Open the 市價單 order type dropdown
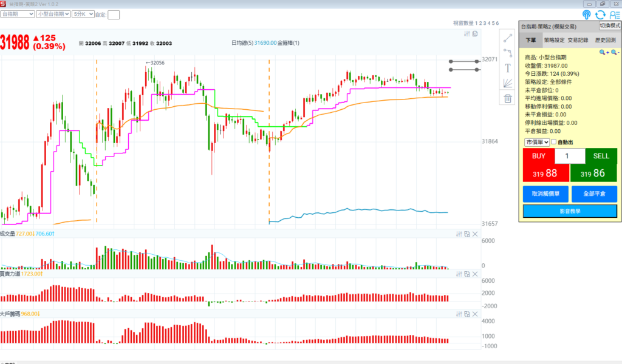The width and height of the screenshot is (622, 364). (537, 142)
